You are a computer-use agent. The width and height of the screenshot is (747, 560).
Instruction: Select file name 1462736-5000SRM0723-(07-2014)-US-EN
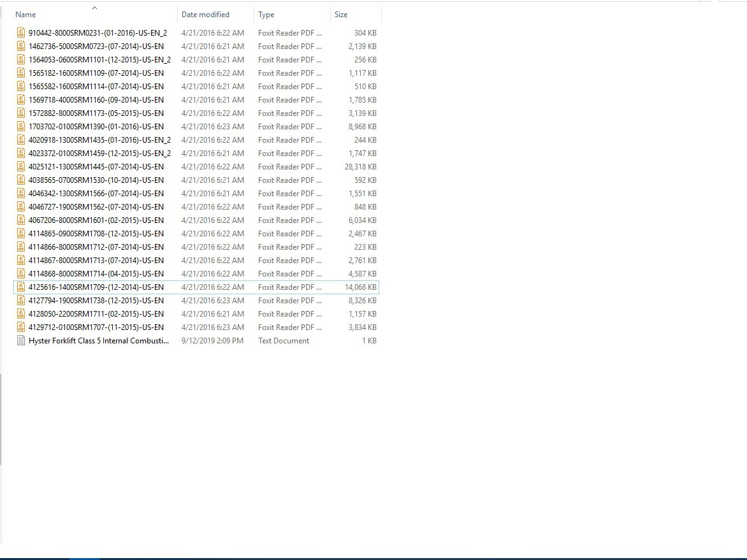pos(96,47)
